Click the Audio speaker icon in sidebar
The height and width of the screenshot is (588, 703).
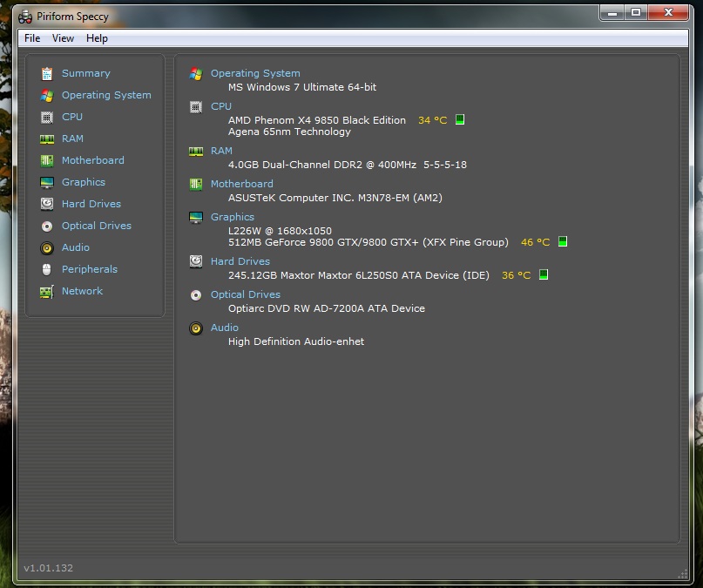pos(47,248)
